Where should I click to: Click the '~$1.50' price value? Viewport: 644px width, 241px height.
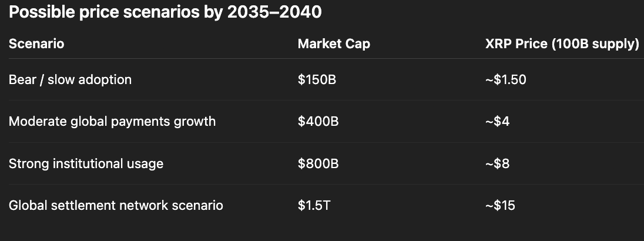tap(505, 79)
